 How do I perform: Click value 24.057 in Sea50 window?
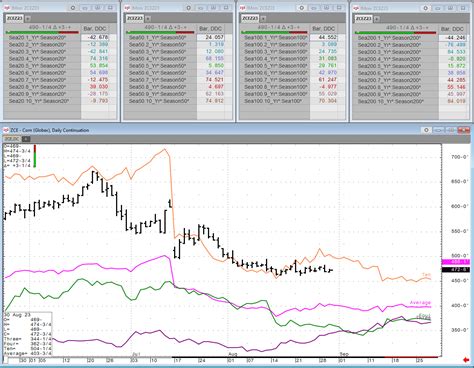click(214, 37)
